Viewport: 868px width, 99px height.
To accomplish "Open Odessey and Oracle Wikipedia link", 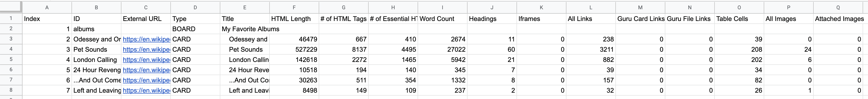I will click(x=146, y=39).
